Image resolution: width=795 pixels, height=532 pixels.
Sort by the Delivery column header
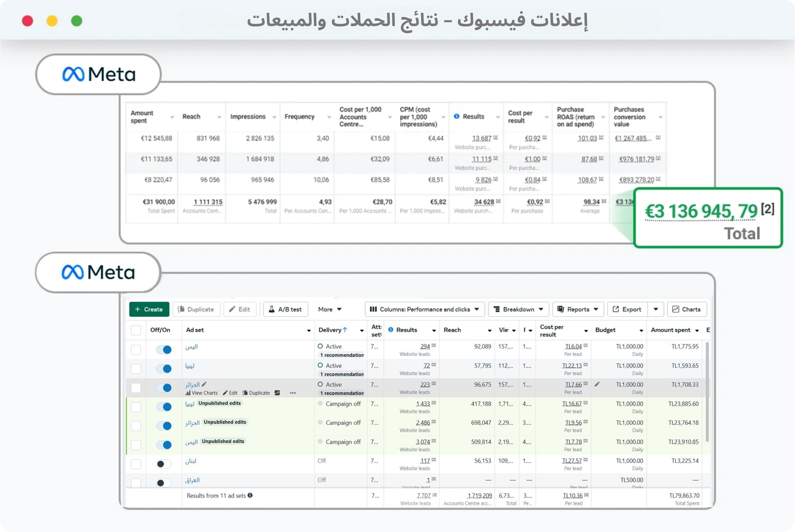(x=330, y=330)
